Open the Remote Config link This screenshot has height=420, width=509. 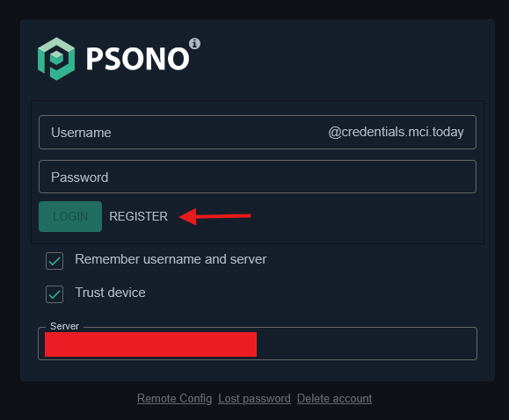(x=174, y=398)
